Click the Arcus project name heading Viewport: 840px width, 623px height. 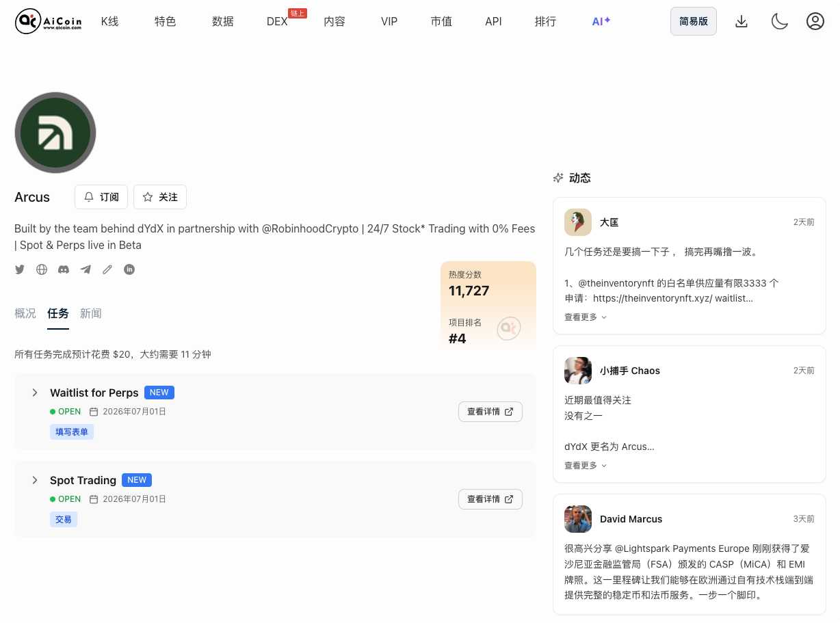32,197
